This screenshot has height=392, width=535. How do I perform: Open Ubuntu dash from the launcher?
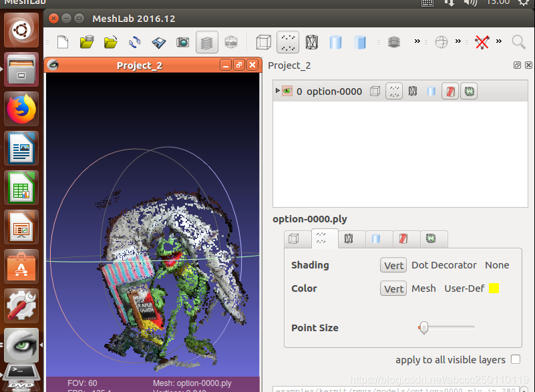[21, 30]
